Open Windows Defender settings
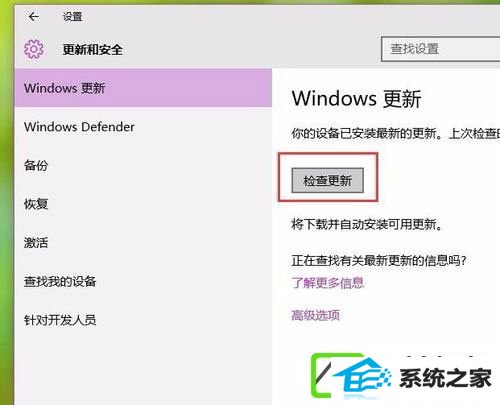This screenshot has height=405, width=500. pyautogui.click(x=143, y=127)
